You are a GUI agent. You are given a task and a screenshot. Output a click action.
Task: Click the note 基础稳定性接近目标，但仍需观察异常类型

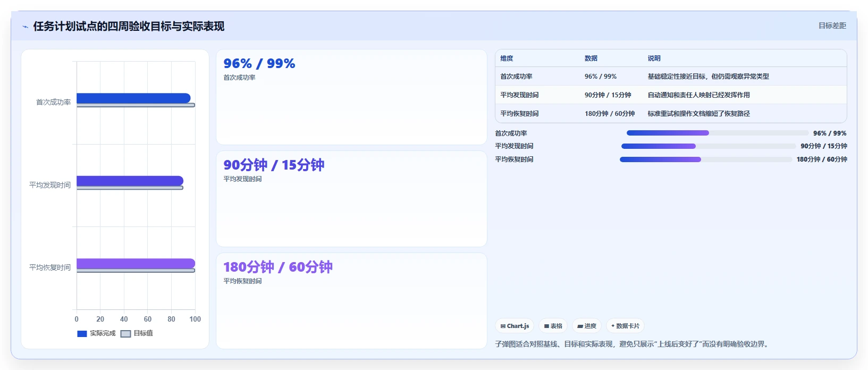click(x=708, y=77)
